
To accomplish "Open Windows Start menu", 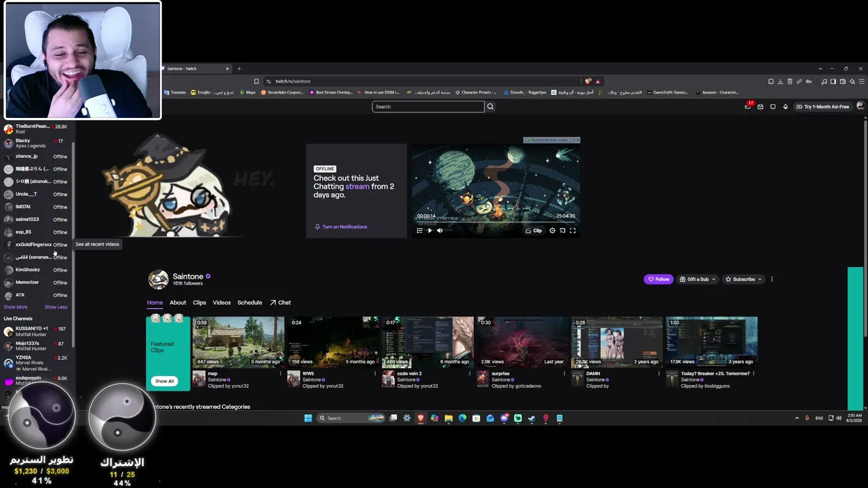I will pyautogui.click(x=308, y=418).
